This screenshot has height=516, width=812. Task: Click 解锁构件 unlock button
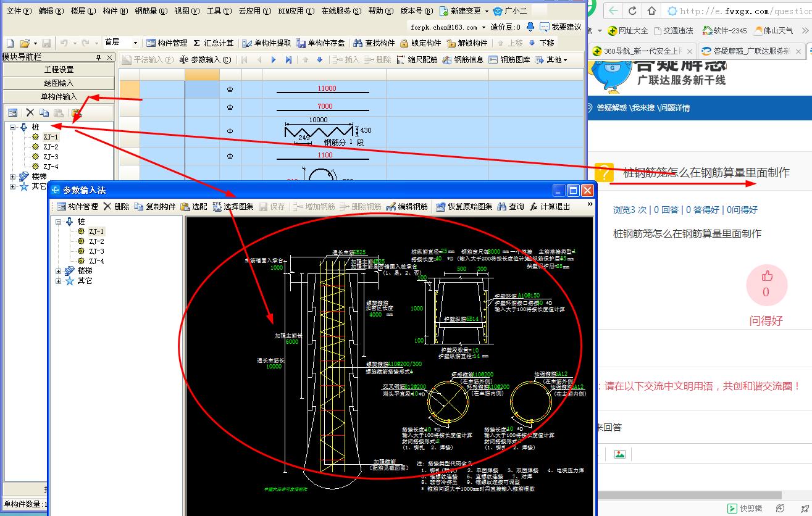point(467,43)
